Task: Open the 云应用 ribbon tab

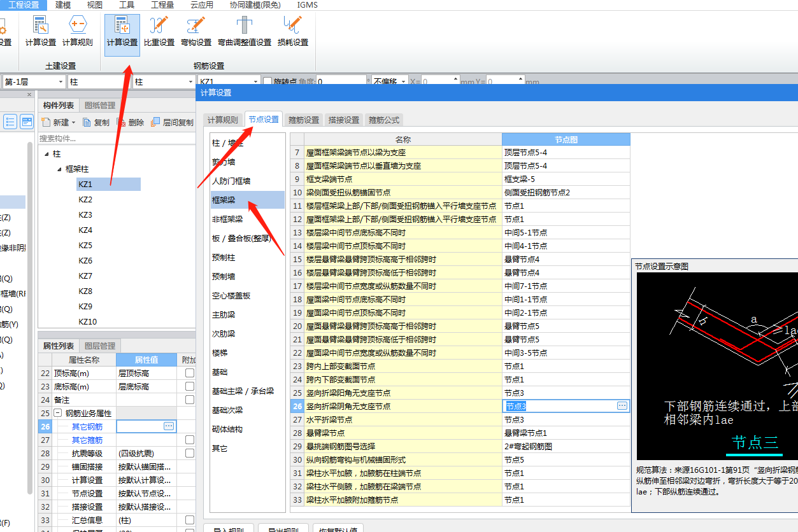Action: (x=202, y=4)
